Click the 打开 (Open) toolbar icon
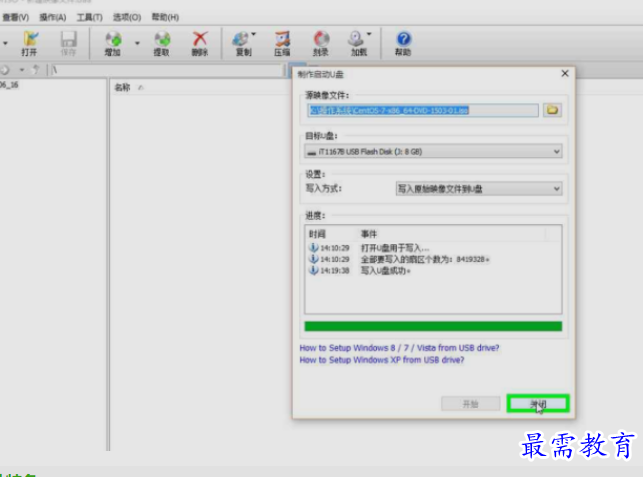 pos(29,43)
